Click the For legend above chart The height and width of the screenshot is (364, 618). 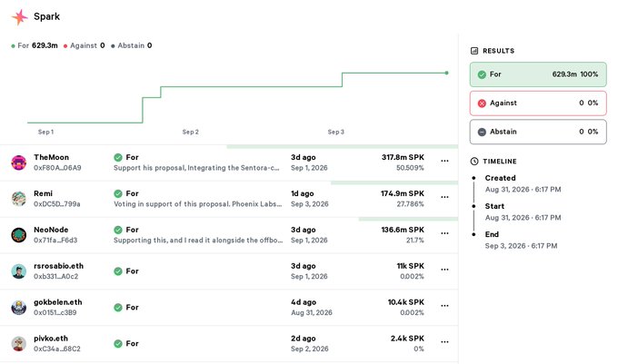pyautogui.click(x=35, y=45)
